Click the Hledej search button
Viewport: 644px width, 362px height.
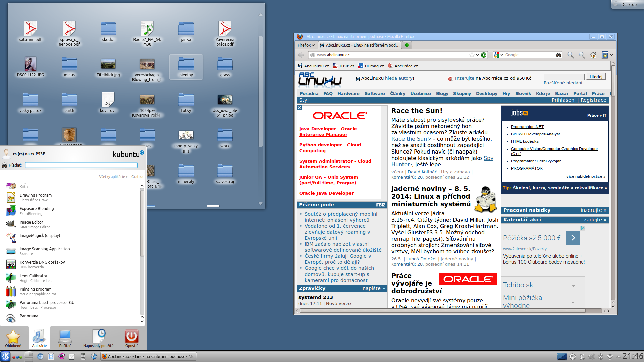click(596, 77)
